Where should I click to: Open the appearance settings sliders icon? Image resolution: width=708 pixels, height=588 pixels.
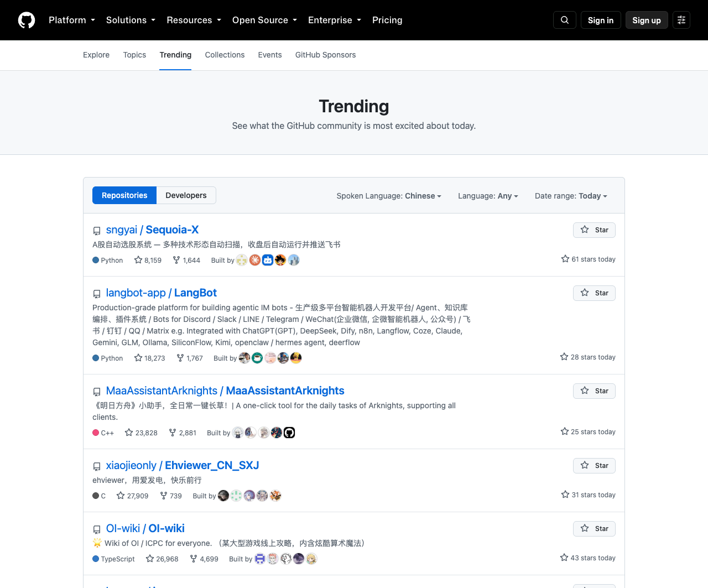681,20
